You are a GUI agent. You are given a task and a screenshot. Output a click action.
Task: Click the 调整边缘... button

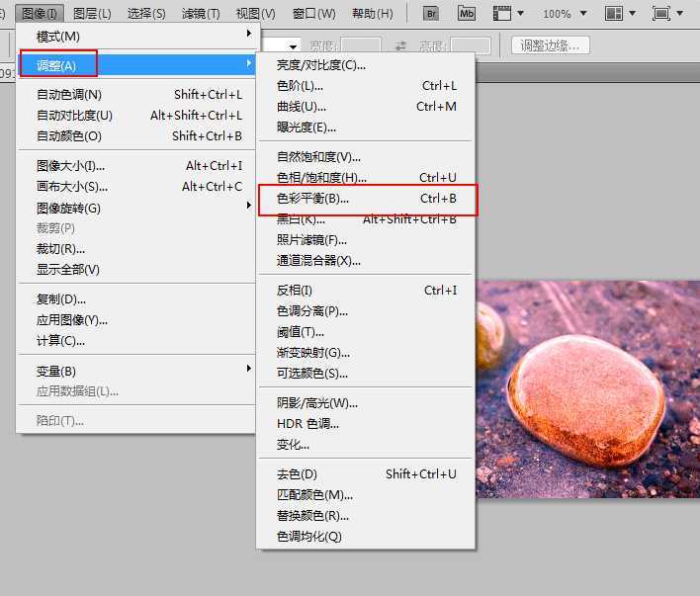coord(550,45)
